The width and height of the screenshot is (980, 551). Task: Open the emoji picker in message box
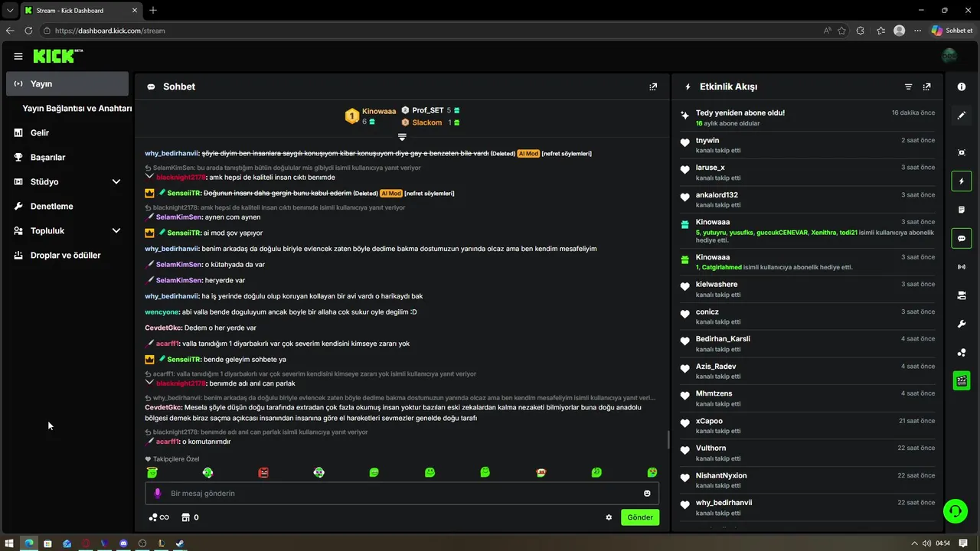647,494
